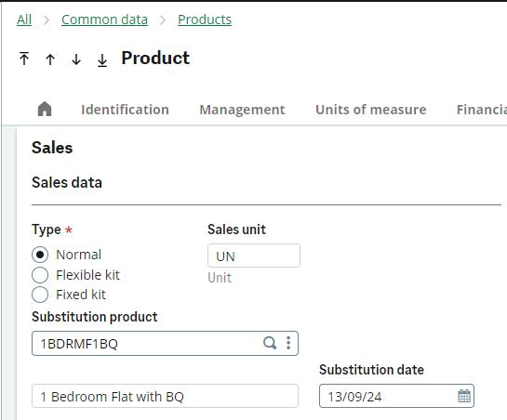Follow the All breadcrumb link
The image size is (507, 420).
24,20
